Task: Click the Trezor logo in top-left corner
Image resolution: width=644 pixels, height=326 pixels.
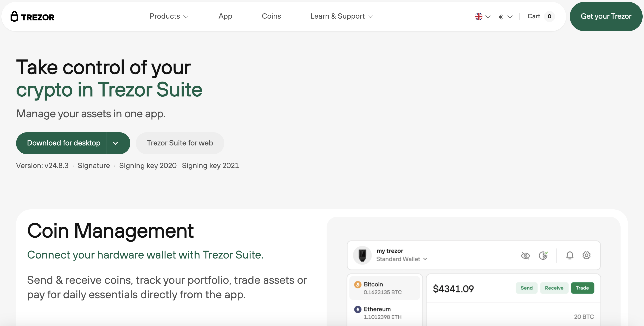Action: tap(32, 16)
